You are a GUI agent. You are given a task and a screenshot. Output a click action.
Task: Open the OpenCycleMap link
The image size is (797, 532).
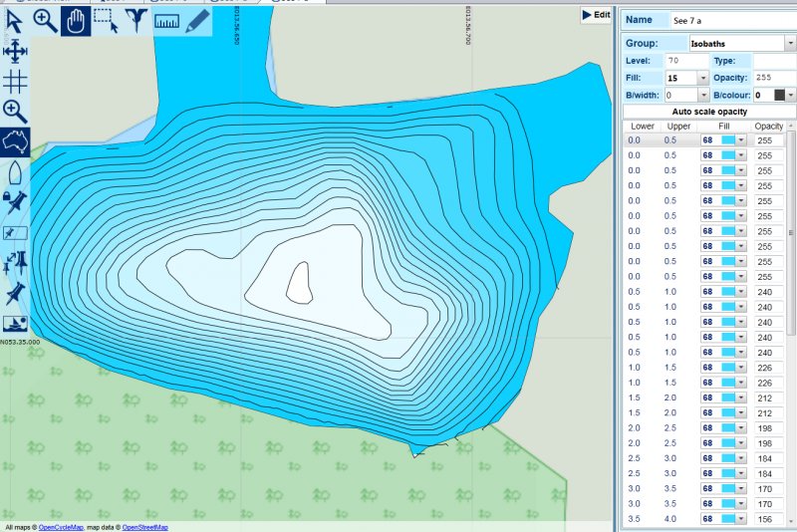point(62,527)
